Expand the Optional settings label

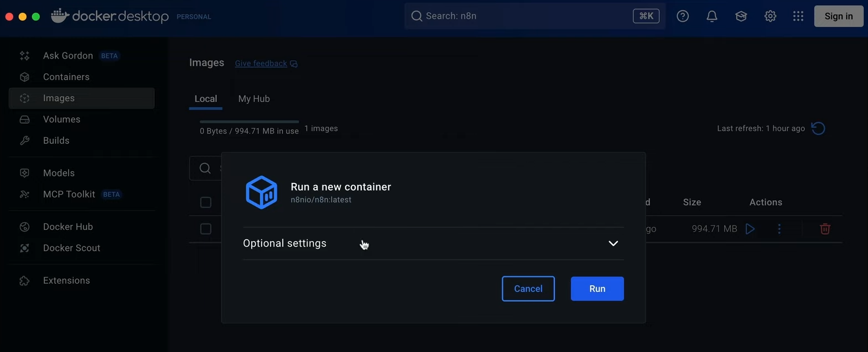pos(285,244)
